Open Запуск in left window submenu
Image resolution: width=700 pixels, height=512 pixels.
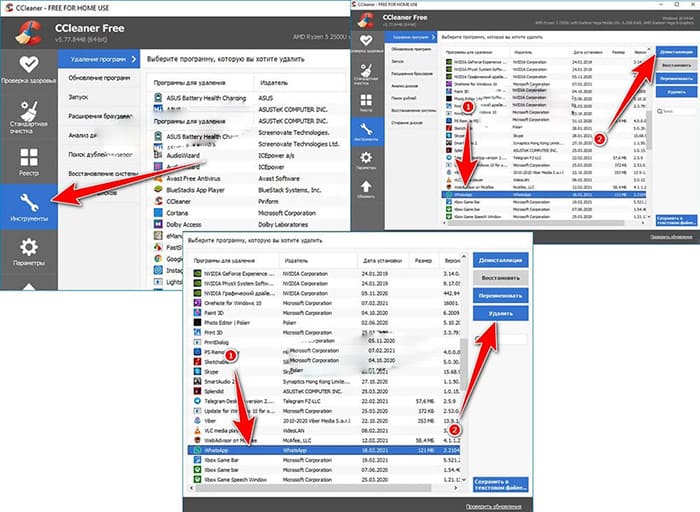coord(78,97)
